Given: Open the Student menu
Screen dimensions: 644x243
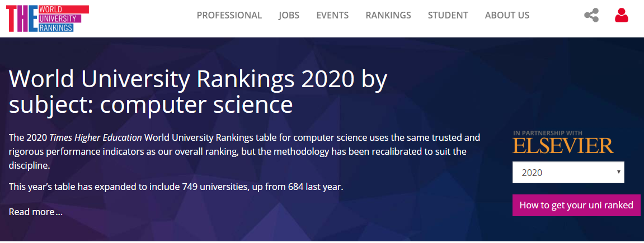Looking at the screenshot, I should 448,15.
